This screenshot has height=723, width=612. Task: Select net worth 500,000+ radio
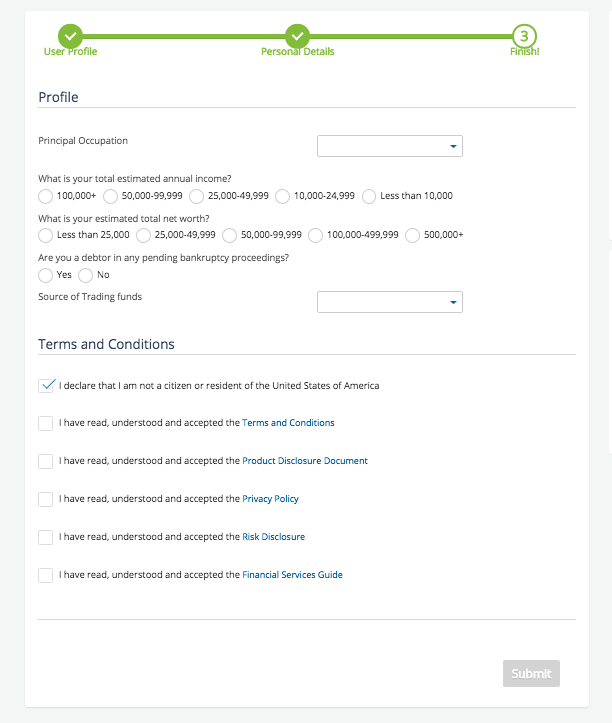tap(412, 236)
